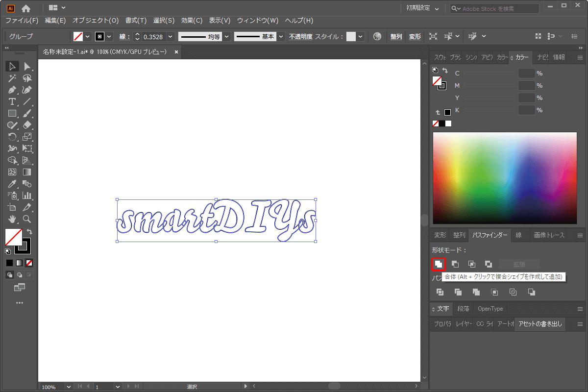
Task: Open zoom level 100% dropdown in status bar
Action: pyautogui.click(x=68, y=387)
